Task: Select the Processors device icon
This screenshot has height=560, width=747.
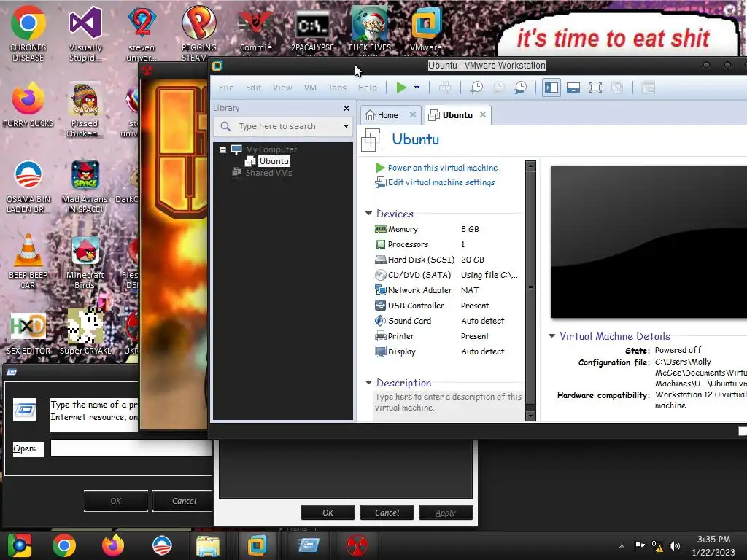Action: tap(380, 244)
